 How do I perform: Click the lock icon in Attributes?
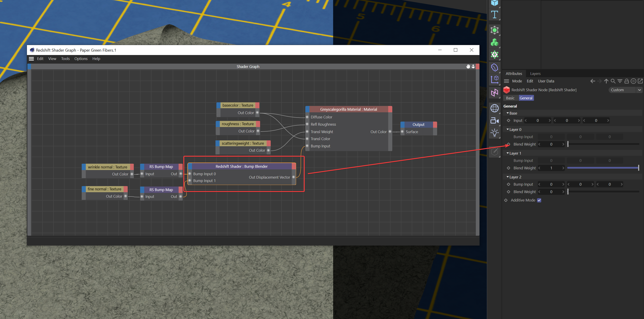pos(626,81)
